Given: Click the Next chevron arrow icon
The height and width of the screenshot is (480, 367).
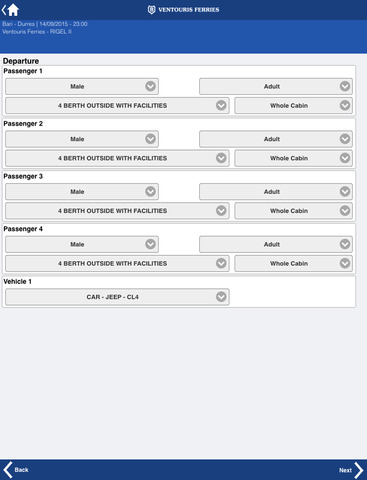Looking at the screenshot, I should pos(359,470).
